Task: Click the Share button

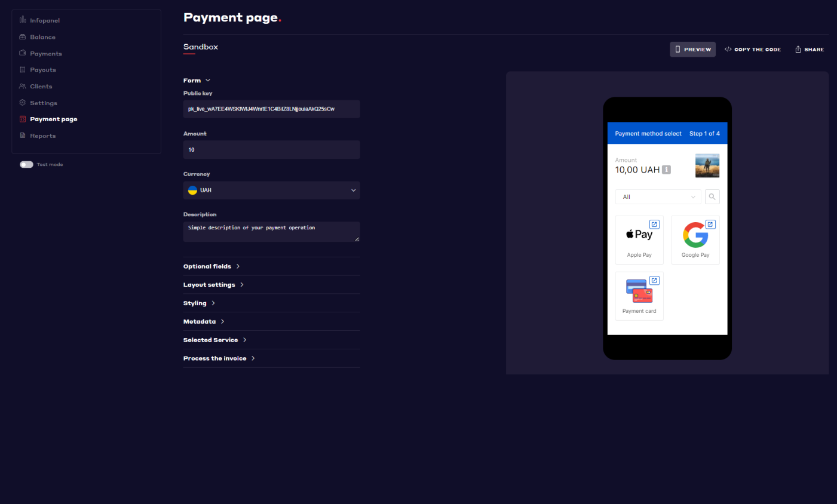Action: click(809, 50)
